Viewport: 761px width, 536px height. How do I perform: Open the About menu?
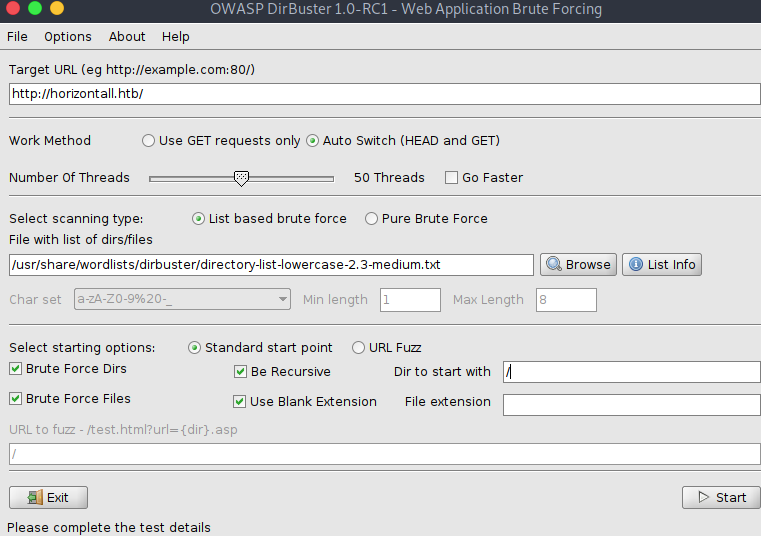(127, 36)
